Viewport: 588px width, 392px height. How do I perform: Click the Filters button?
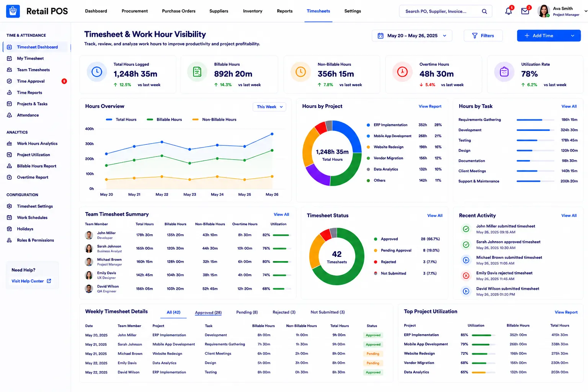483,36
